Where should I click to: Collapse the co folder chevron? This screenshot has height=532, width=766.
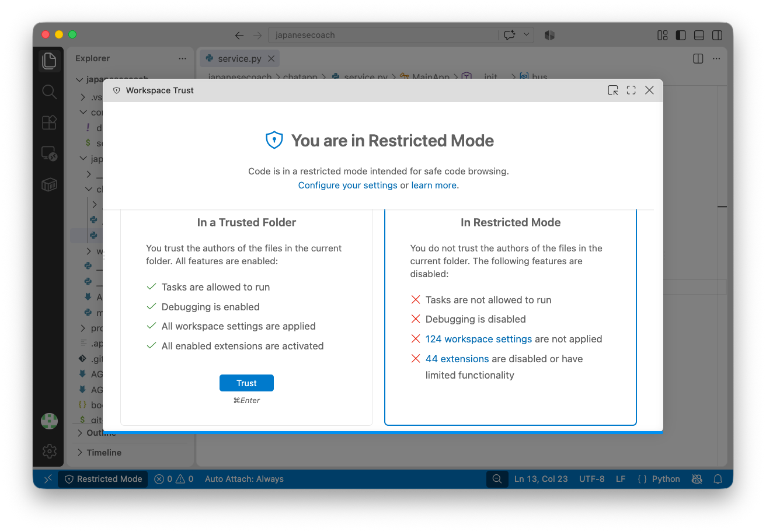click(83, 112)
